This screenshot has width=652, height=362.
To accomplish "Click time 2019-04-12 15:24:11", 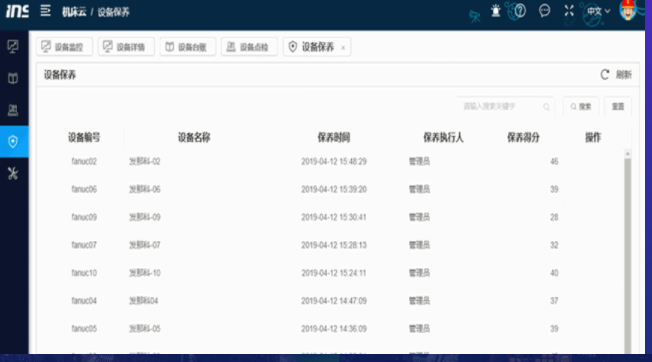I will point(334,273).
